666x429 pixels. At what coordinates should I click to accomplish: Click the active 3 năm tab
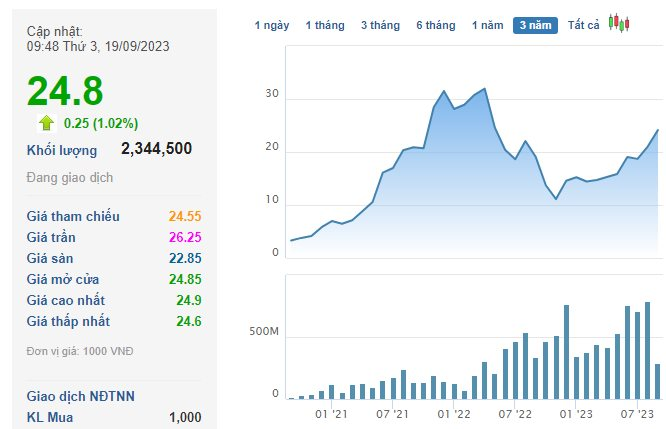click(x=535, y=25)
